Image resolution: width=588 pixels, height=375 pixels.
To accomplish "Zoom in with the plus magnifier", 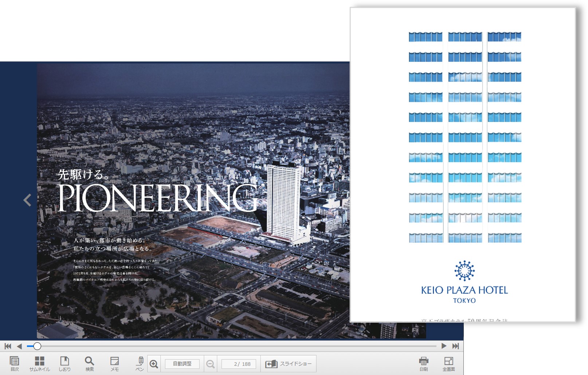I will coord(154,364).
